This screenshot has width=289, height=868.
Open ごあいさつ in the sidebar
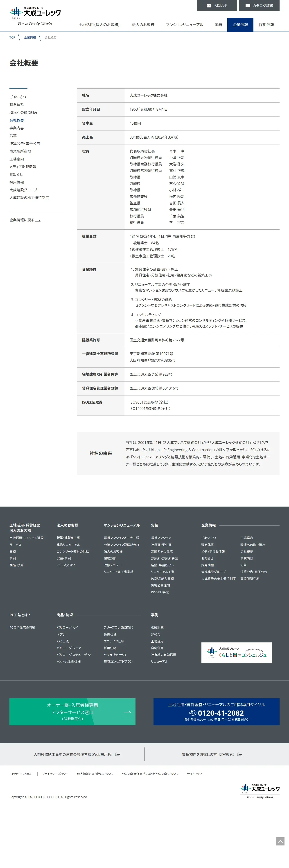[x=18, y=97]
